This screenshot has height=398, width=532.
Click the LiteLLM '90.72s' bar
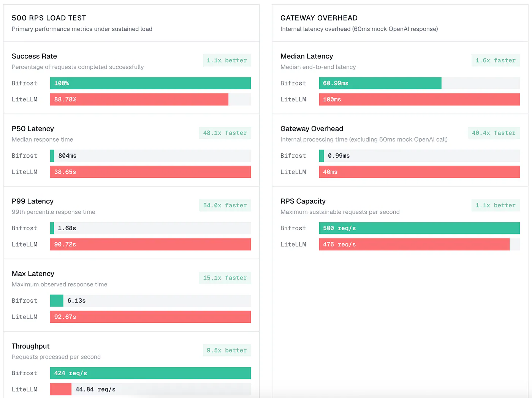[x=150, y=244]
